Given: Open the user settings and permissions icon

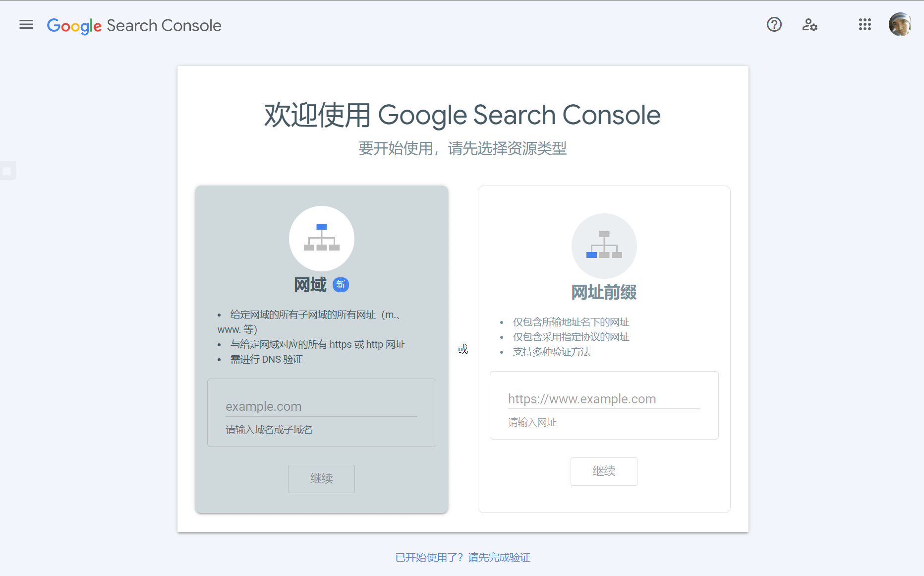Looking at the screenshot, I should pos(809,24).
